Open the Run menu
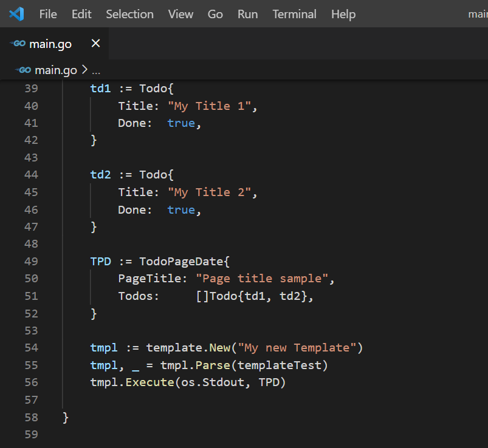 tap(247, 15)
